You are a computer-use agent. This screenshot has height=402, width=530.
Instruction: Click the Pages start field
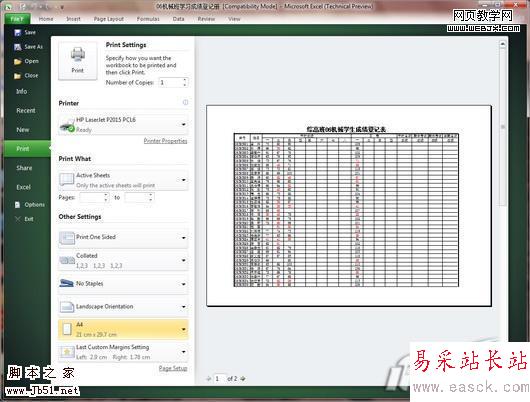point(92,197)
